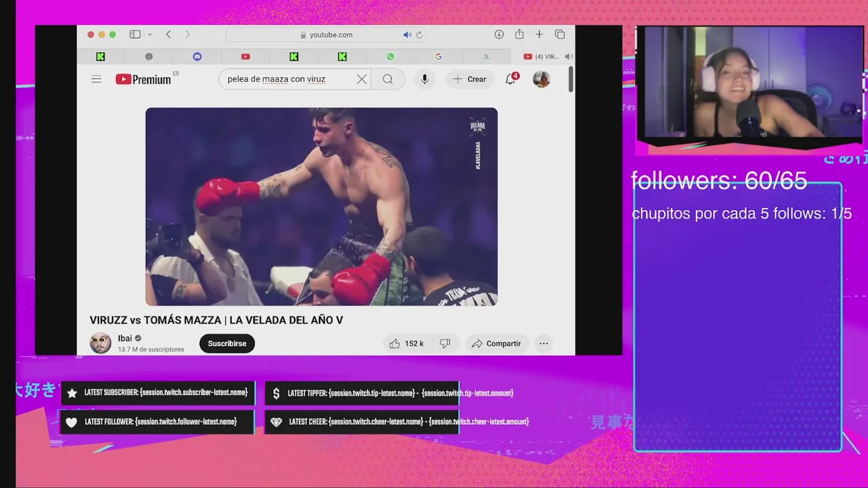Go to the YouTube Premium home logo

[x=144, y=79]
